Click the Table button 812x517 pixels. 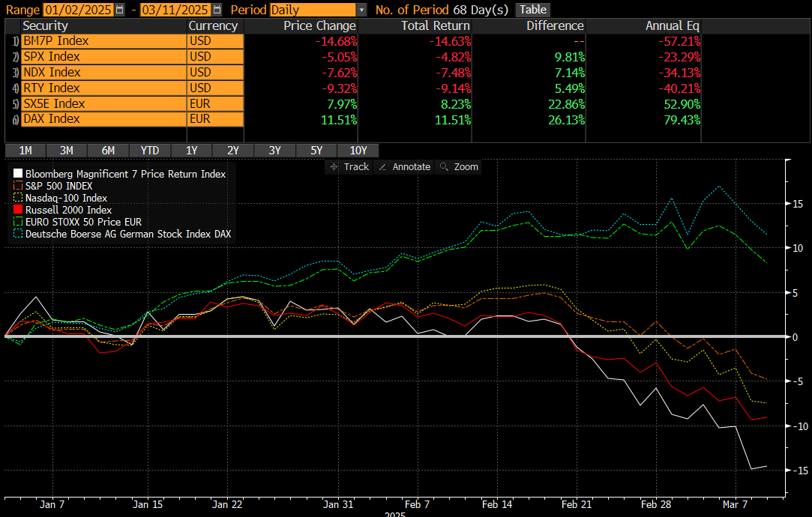tap(533, 10)
